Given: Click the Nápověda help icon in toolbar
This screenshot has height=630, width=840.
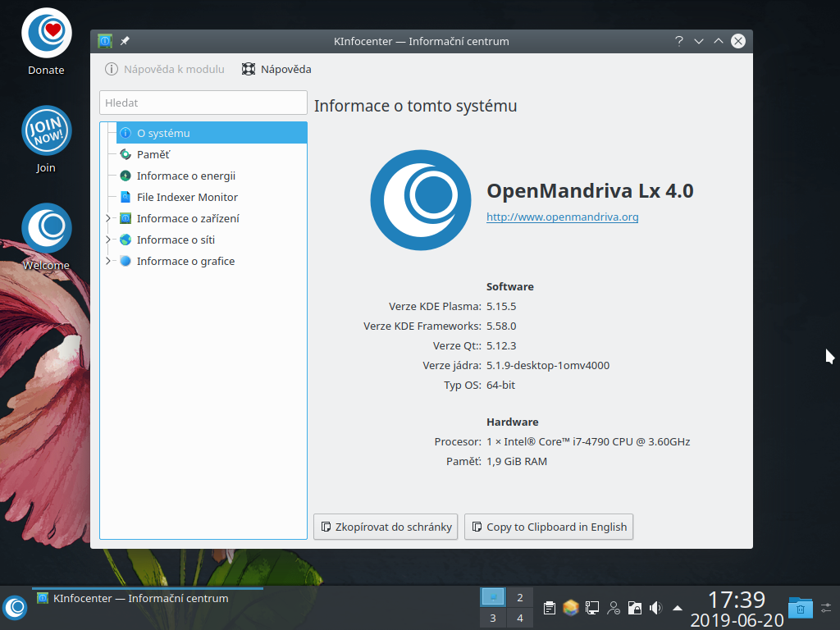Looking at the screenshot, I should pyautogui.click(x=248, y=69).
